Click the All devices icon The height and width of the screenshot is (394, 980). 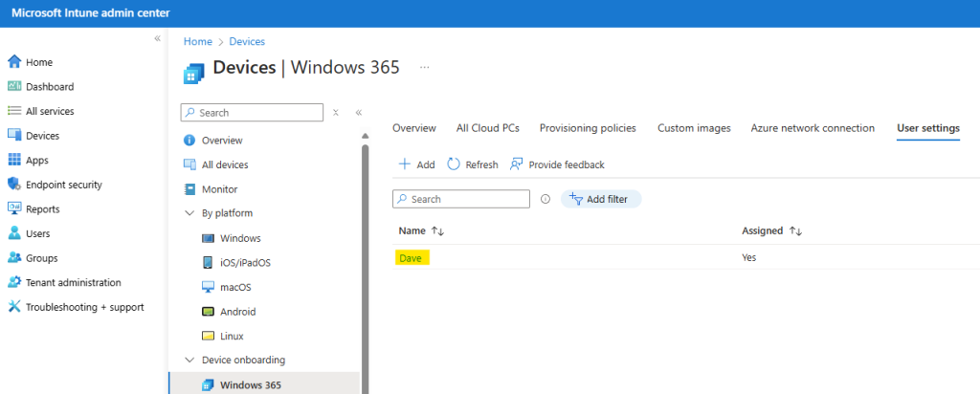[189, 164]
